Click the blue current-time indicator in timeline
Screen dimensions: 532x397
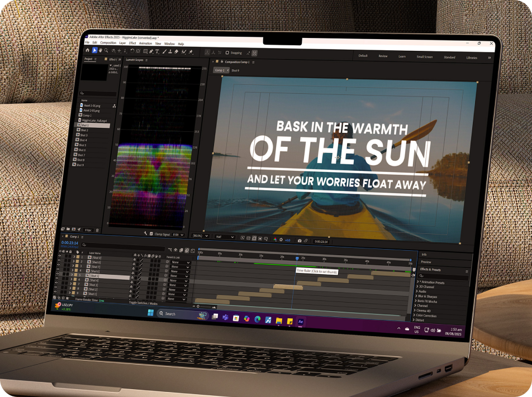point(297,259)
